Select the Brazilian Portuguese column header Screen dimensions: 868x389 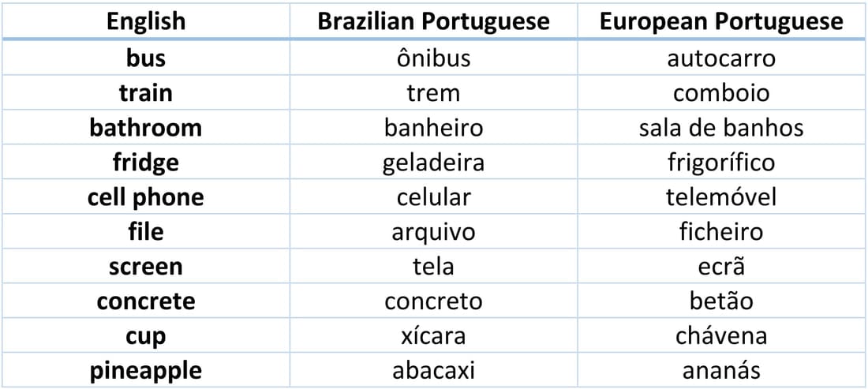point(433,21)
